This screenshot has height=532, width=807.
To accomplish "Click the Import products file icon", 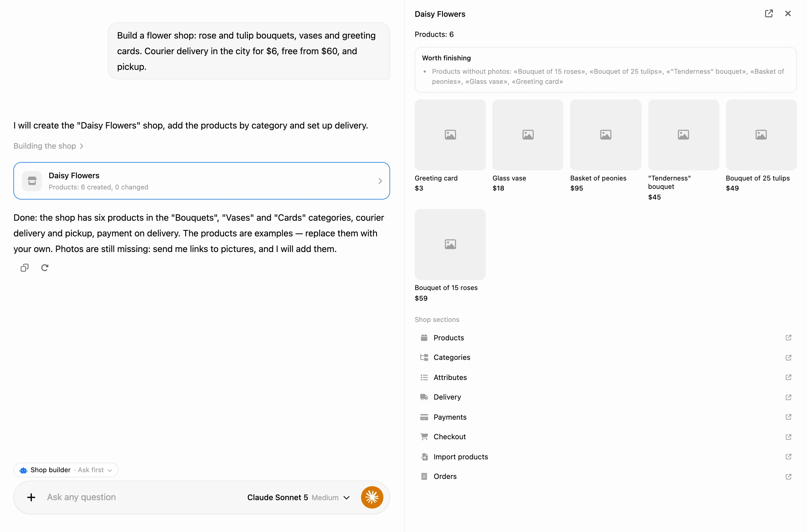I will click(x=424, y=457).
